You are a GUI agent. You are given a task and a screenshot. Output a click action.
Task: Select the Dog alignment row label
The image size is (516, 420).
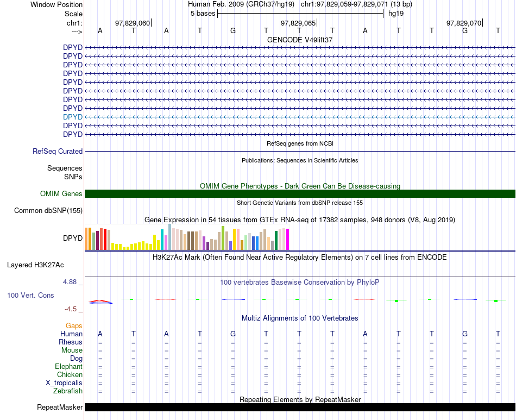76,359
